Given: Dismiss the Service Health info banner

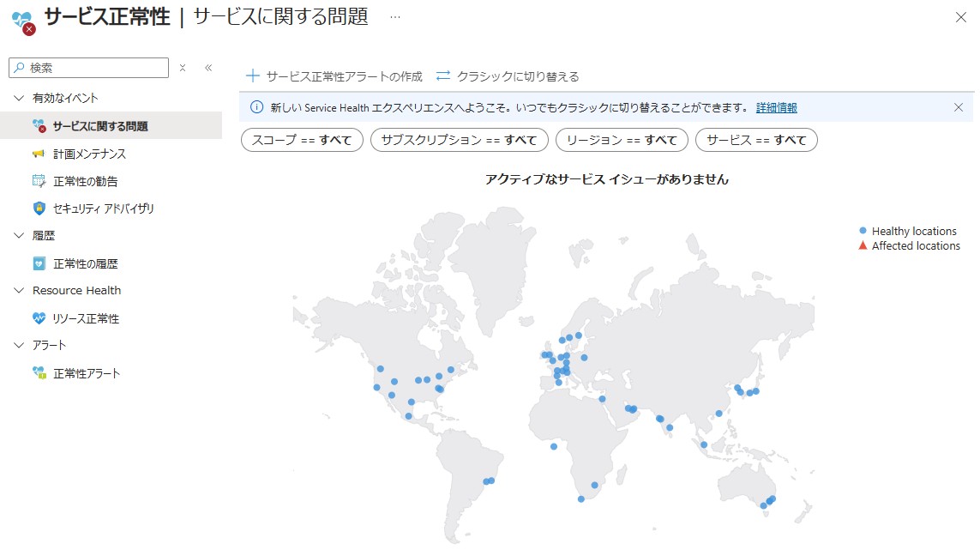Looking at the screenshot, I should (x=959, y=107).
